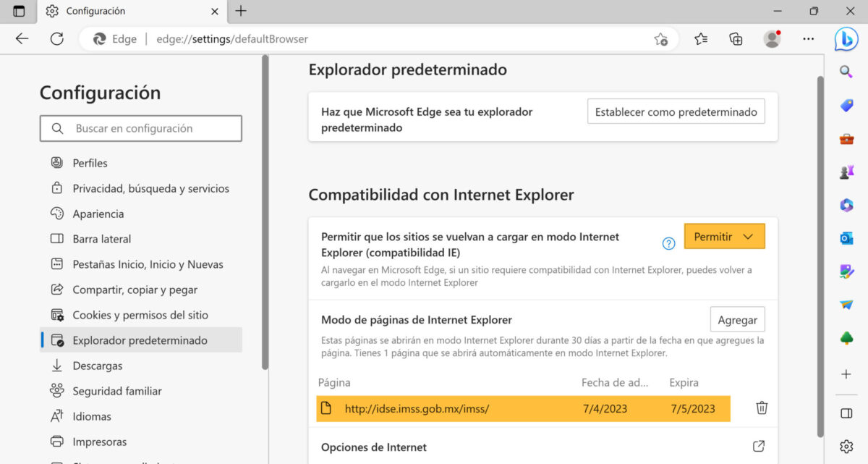The width and height of the screenshot is (868, 464).
Task: Delete the idse.imss.gob.mx page entry
Action: [x=762, y=408]
